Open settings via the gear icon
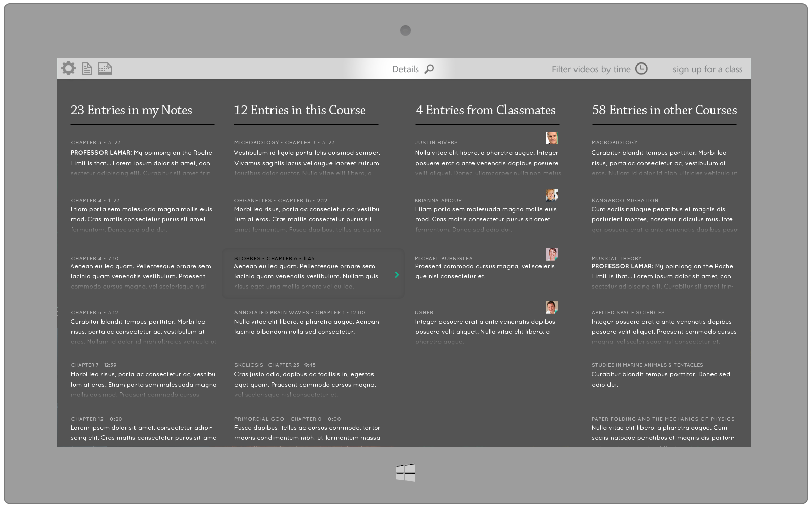This screenshot has height=508, width=812. 69,68
